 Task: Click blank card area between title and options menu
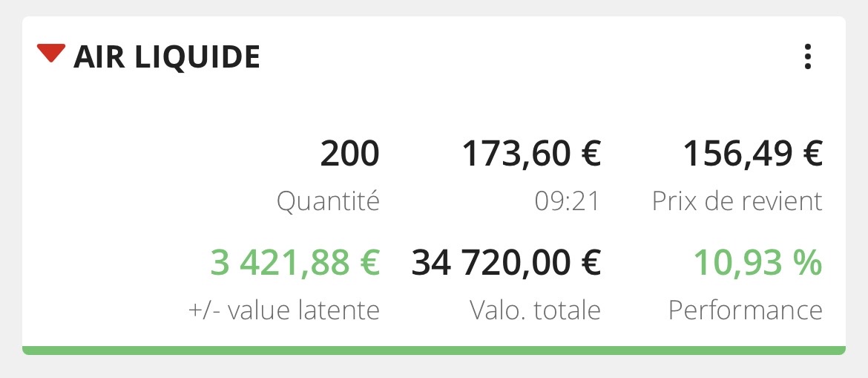point(519,57)
